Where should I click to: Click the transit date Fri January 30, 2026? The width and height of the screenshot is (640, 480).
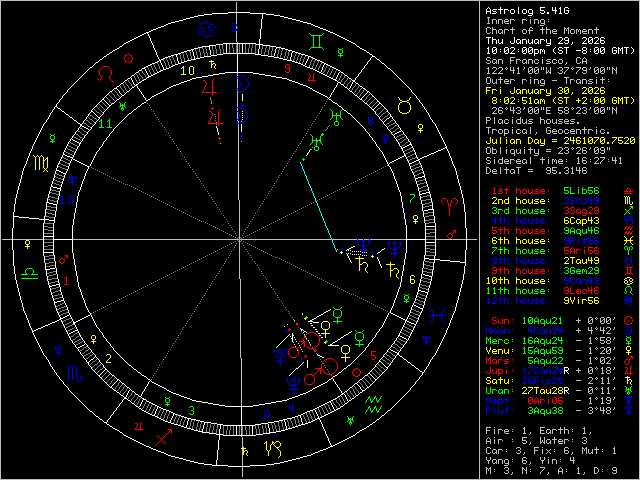click(545, 90)
